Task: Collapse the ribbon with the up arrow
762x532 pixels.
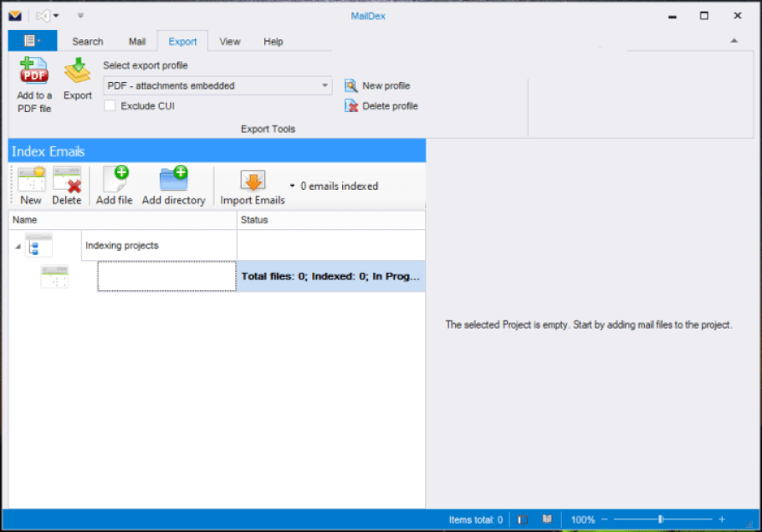Action: (x=734, y=41)
